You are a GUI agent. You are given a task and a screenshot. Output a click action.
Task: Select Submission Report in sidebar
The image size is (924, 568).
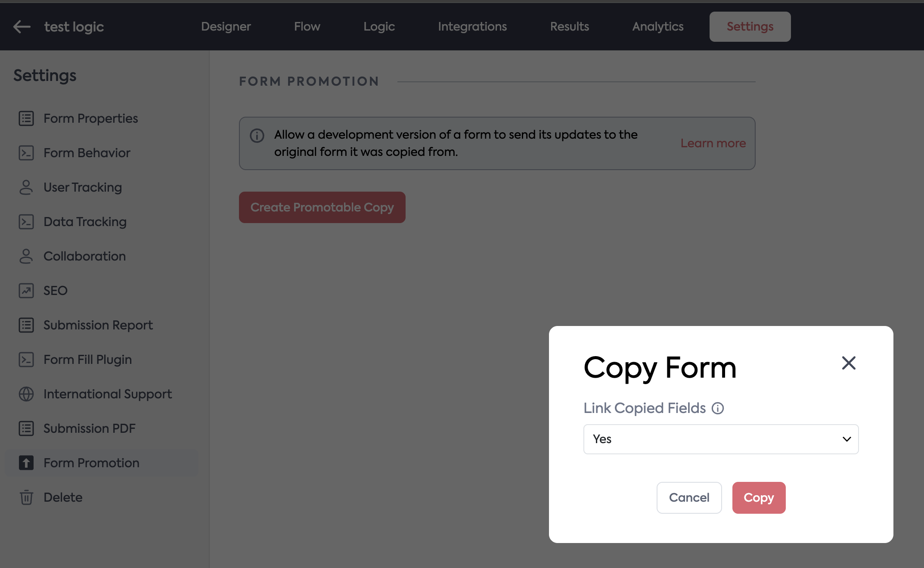pos(98,325)
